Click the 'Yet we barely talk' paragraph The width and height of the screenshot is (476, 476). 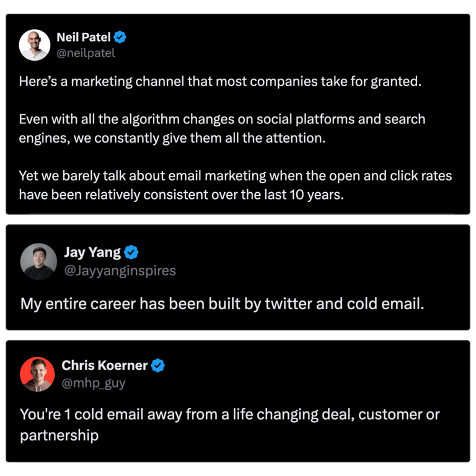[236, 185]
